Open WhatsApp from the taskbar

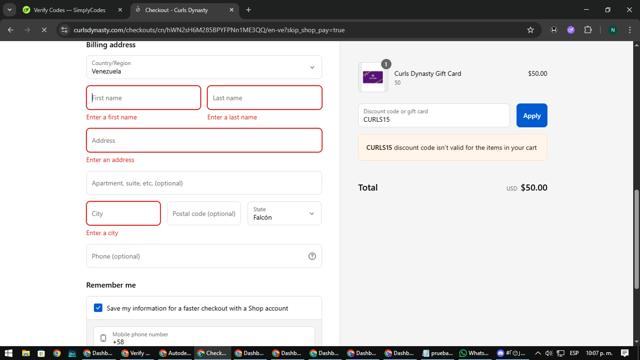473,353
